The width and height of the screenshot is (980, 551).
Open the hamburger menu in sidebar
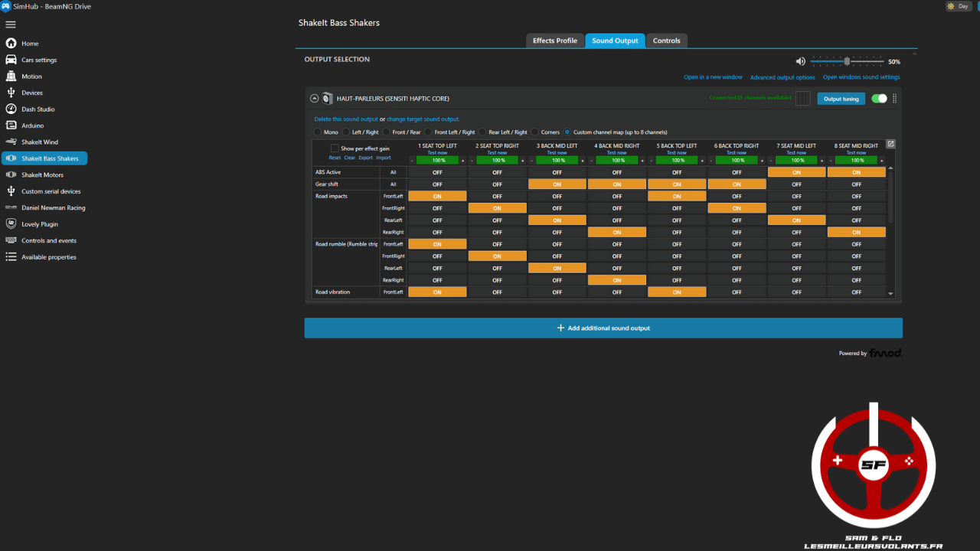coord(11,24)
